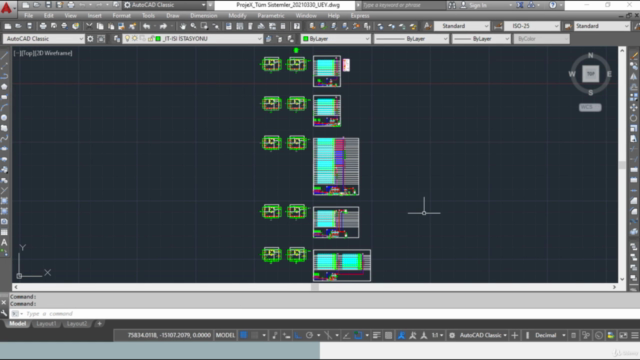
Task: Open the Decimal units dropdown in status bar
Action: [550, 335]
